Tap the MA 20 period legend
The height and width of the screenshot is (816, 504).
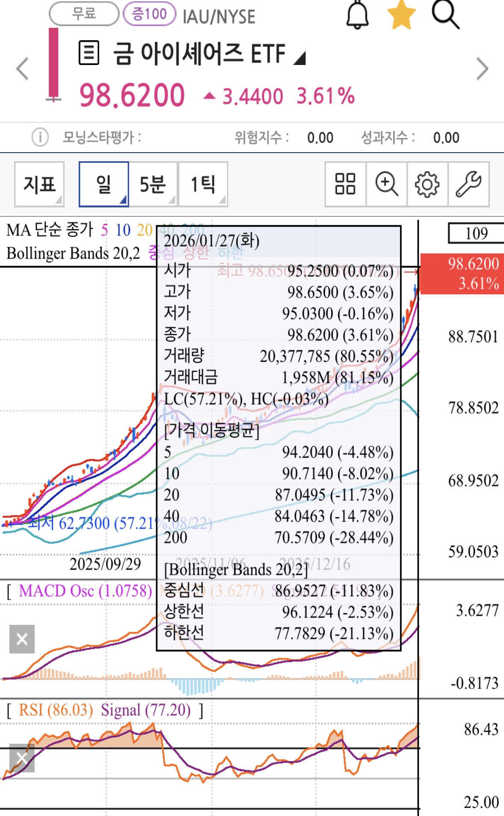(x=145, y=230)
